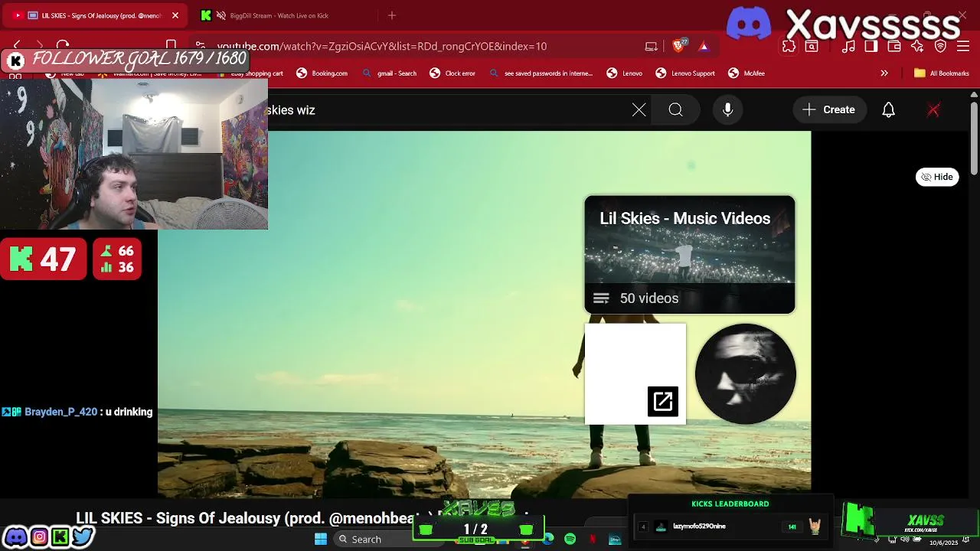The width and height of the screenshot is (980, 551).
Task: Open the browser Extensions puzzle icon
Action: 789,46
